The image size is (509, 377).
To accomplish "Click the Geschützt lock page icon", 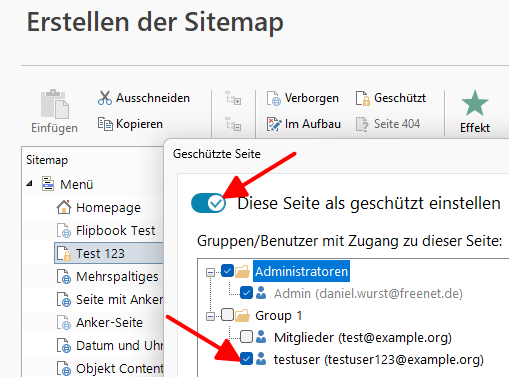I will pyautogui.click(x=363, y=98).
